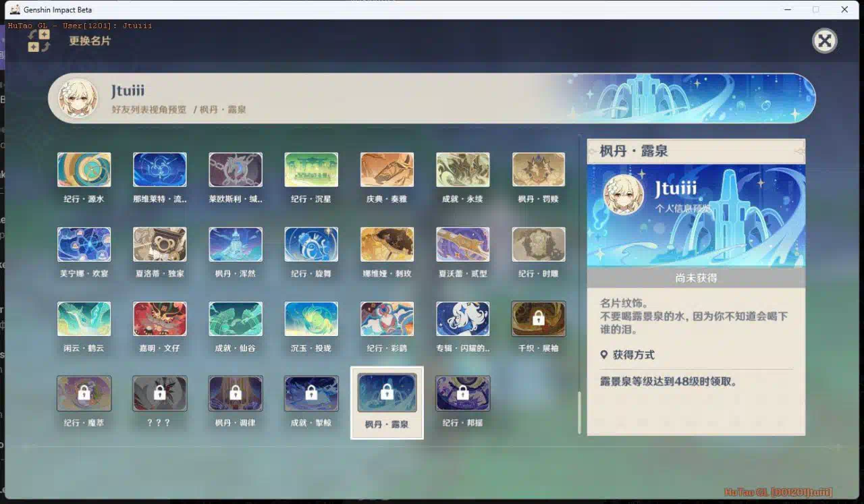Select the 纪行·时雕 namecard
The height and width of the screenshot is (504, 864).
pos(539,244)
